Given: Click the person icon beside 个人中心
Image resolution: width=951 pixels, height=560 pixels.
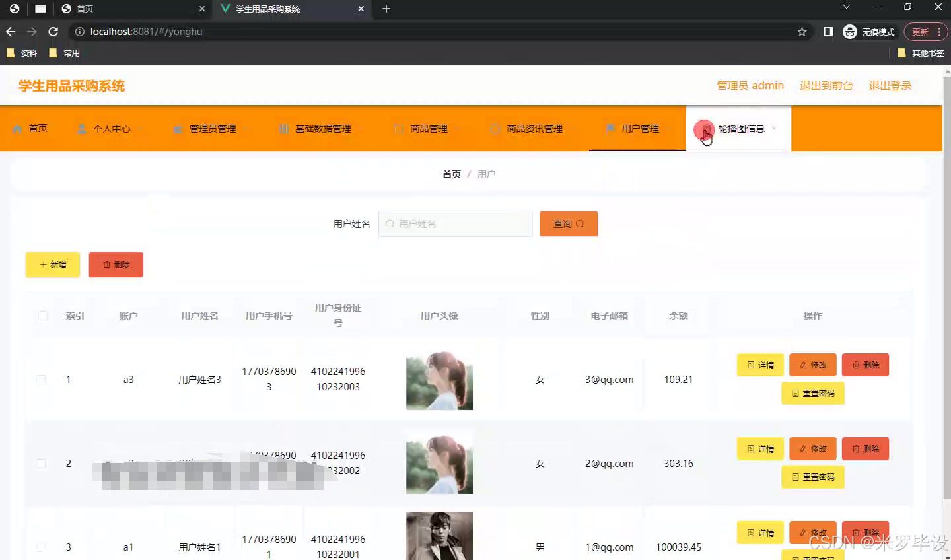Looking at the screenshot, I should [x=81, y=128].
